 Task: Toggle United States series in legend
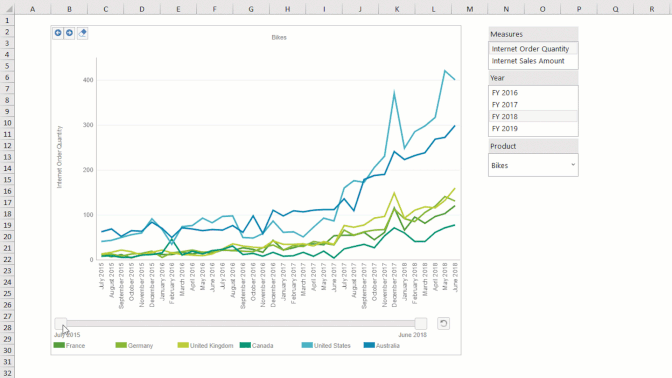coord(326,345)
